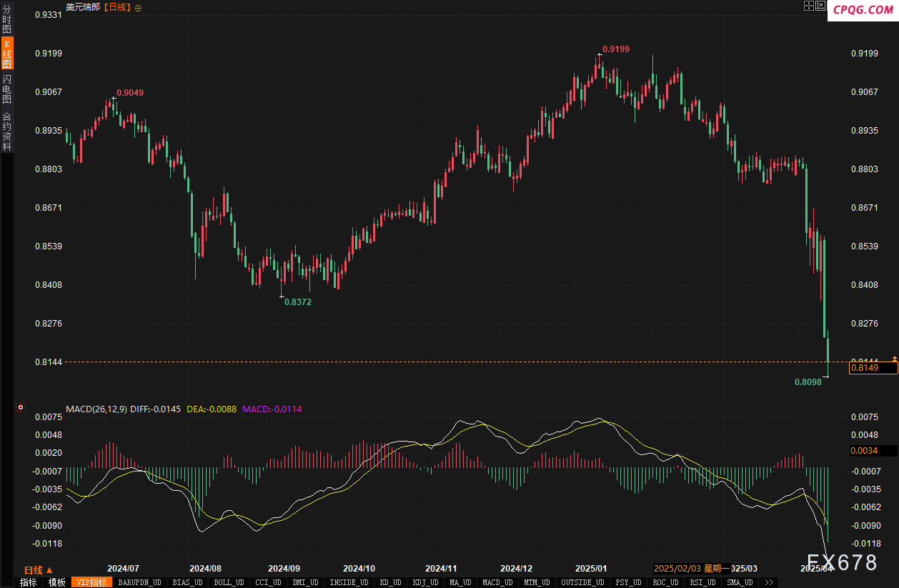Click the MACD:-0.0114 value label
This screenshot has height=588, width=899.
click(x=272, y=409)
